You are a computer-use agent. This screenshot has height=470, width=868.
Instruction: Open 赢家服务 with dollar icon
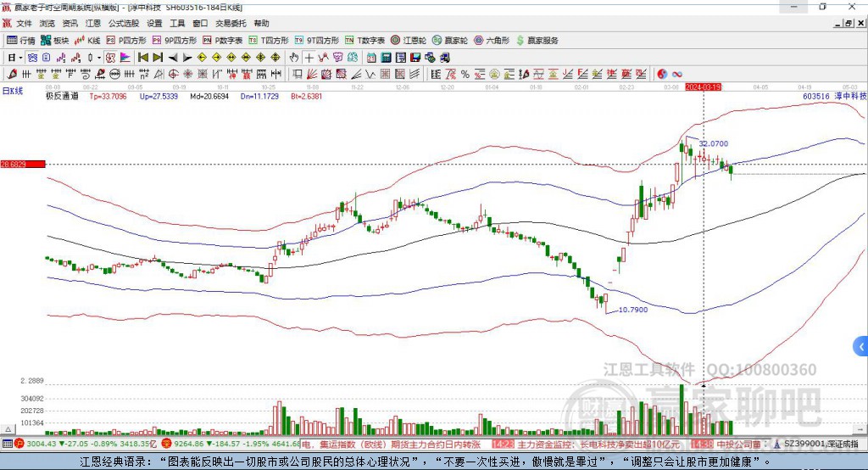(x=537, y=41)
